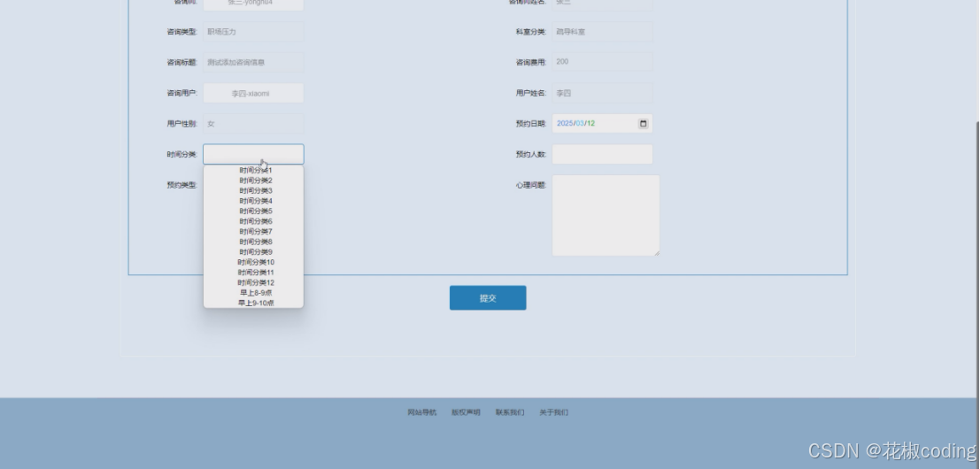Open the 时间分类 dropdown field
980x469 pixels.
253,154
